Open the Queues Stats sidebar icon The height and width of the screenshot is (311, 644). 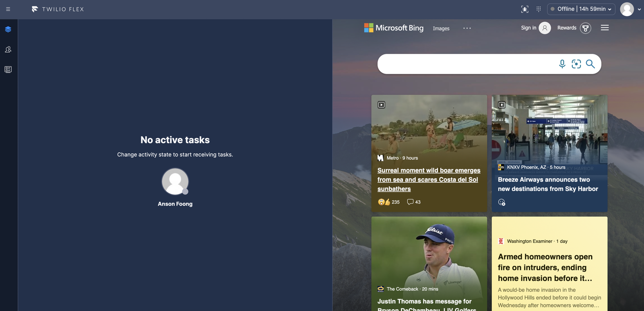[8, 70]
